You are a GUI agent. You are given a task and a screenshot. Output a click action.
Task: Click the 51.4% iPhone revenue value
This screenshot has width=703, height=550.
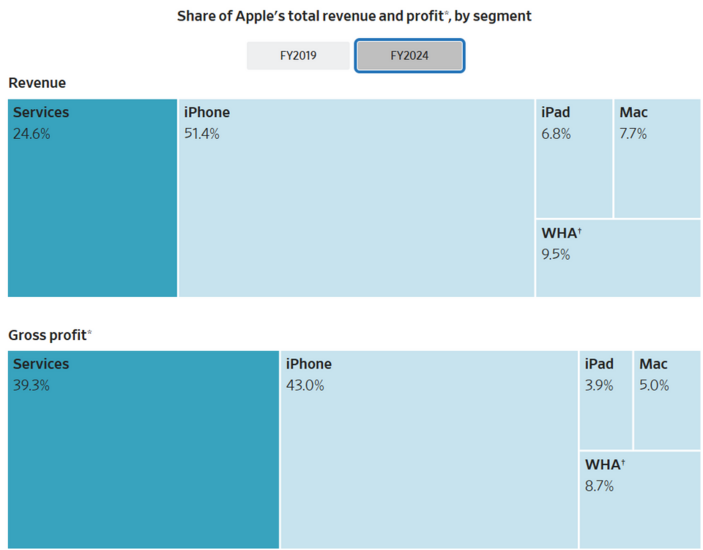point(201,134)
